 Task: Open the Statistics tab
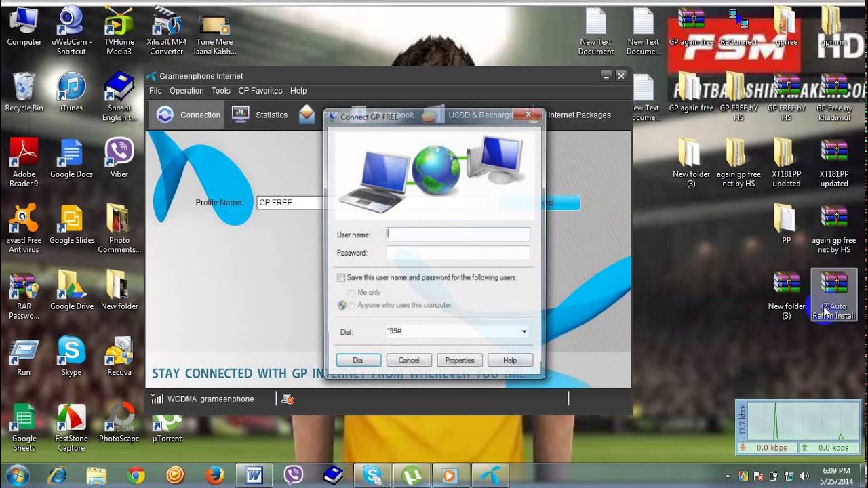[x=260, y=115]
